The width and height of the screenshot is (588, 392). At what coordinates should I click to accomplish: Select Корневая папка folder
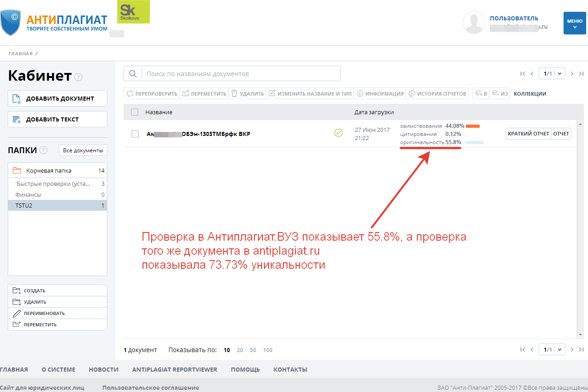click(57, 171)
